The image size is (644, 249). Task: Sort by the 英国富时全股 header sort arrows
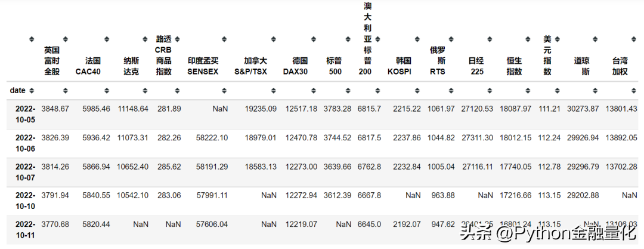(65, 39)
